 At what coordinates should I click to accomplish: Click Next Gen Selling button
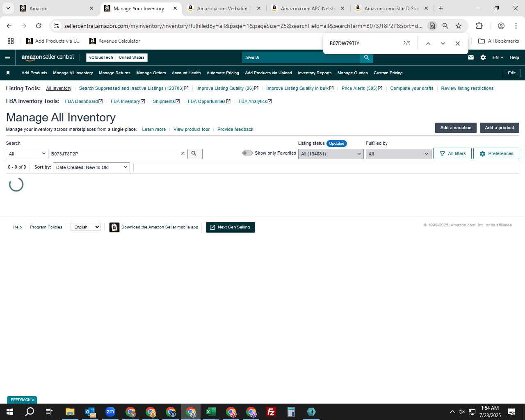pos(231,227)
